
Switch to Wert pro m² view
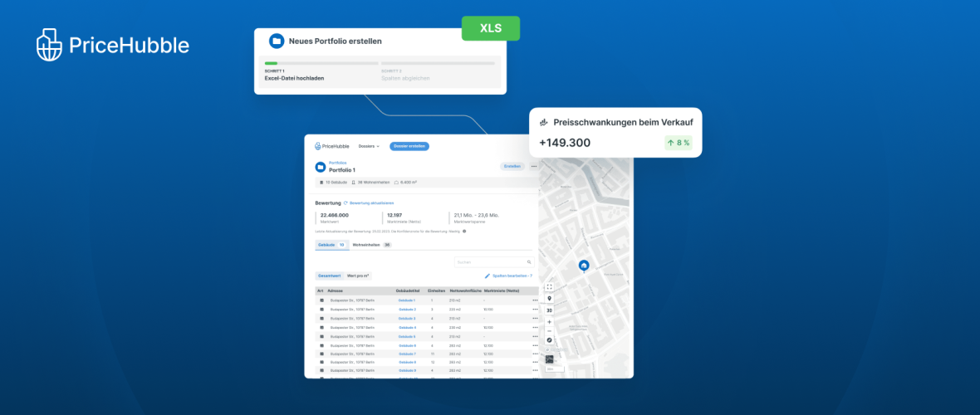click(358, 275)
